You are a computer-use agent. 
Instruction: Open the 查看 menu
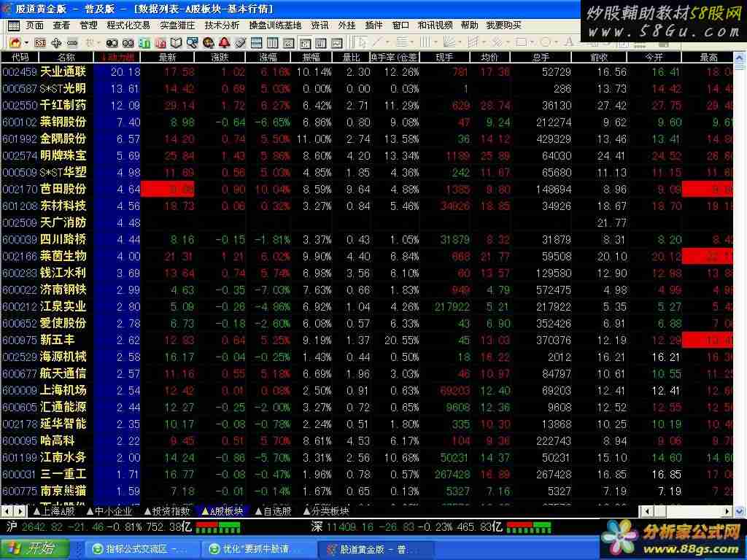click(61, 26)
